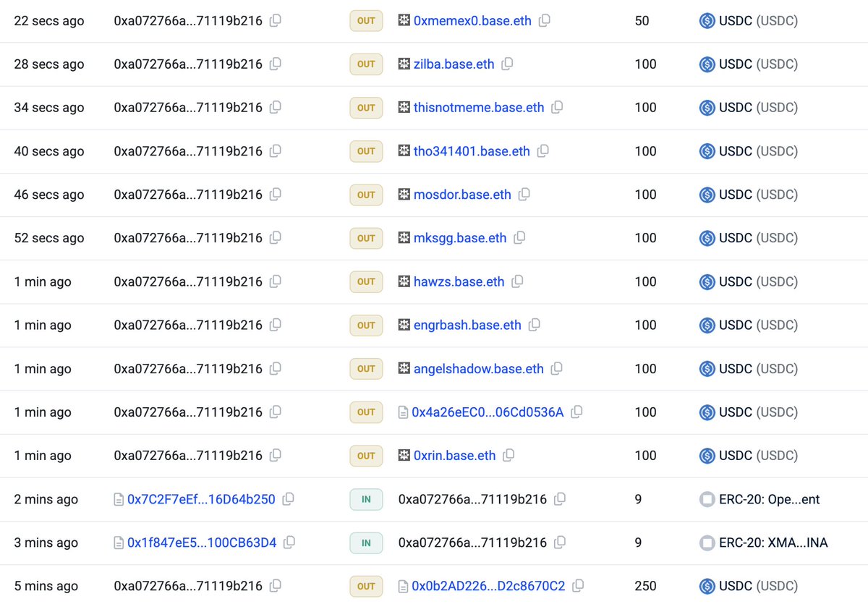The height and width of the screenshot is (604, 868).
Task: Open sender contract 0x7C2F7eEf...16D64b250
Action: (201, 499)
